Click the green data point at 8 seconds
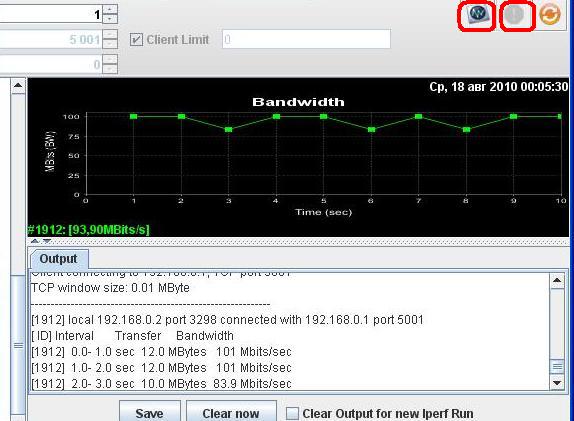This screenshot has height=421, width=574. click(x=466, y=130)
